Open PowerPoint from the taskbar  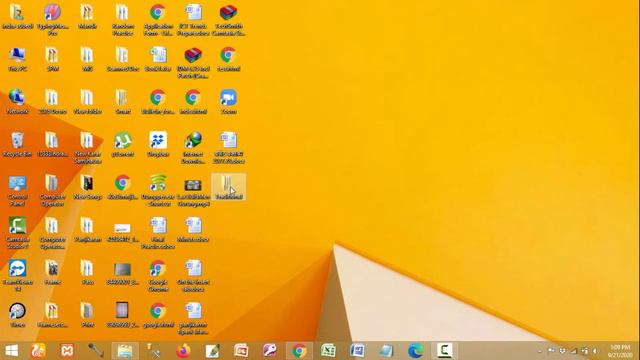(x=241, y=351)
